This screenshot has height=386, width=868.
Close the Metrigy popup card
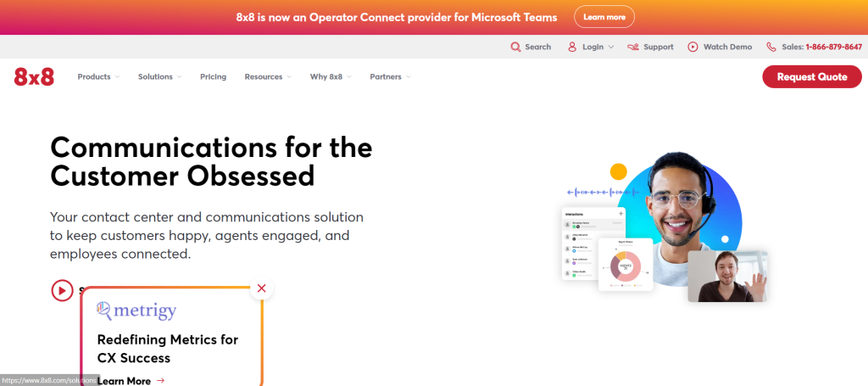coord(262,288)
